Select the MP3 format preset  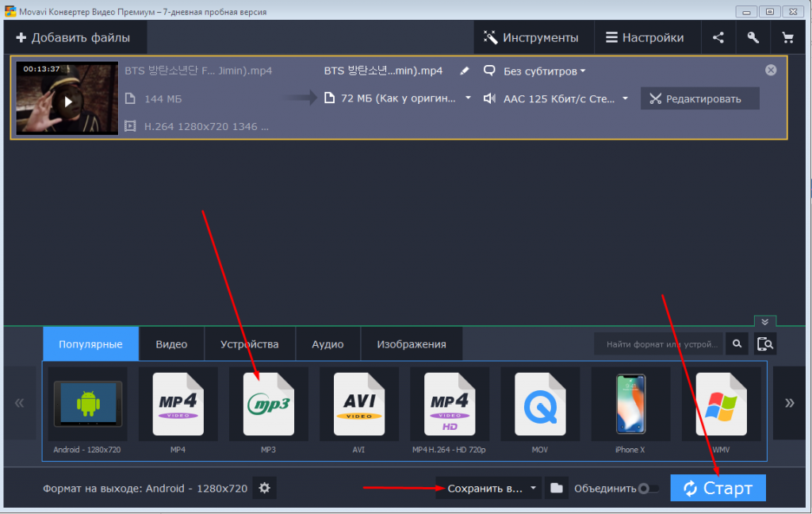click(x=268, y=410)
